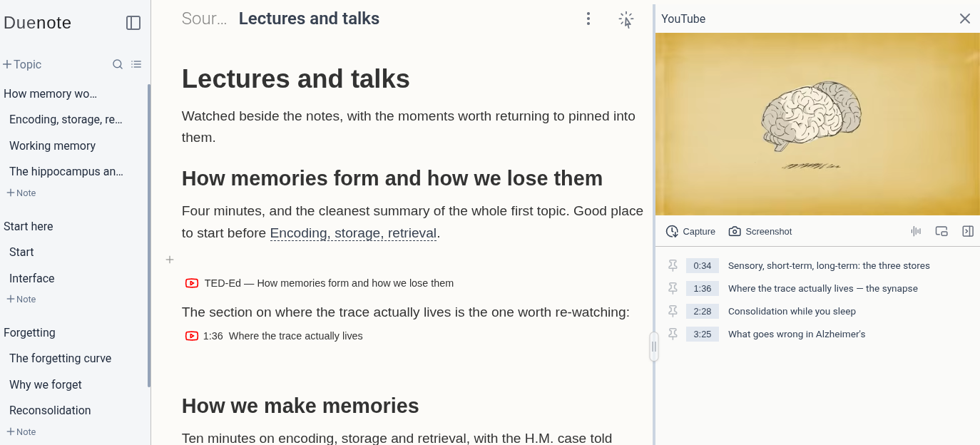Take a Screenshot of the video

click(760, 231)
